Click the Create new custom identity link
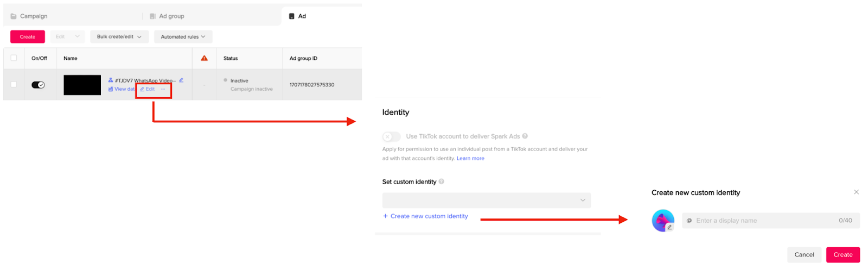 point(429,216)
